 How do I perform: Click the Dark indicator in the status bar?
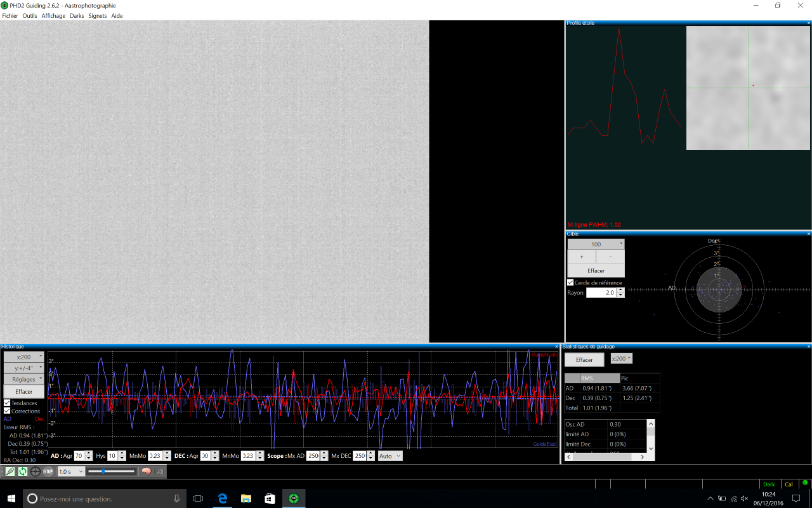[769, 484]
